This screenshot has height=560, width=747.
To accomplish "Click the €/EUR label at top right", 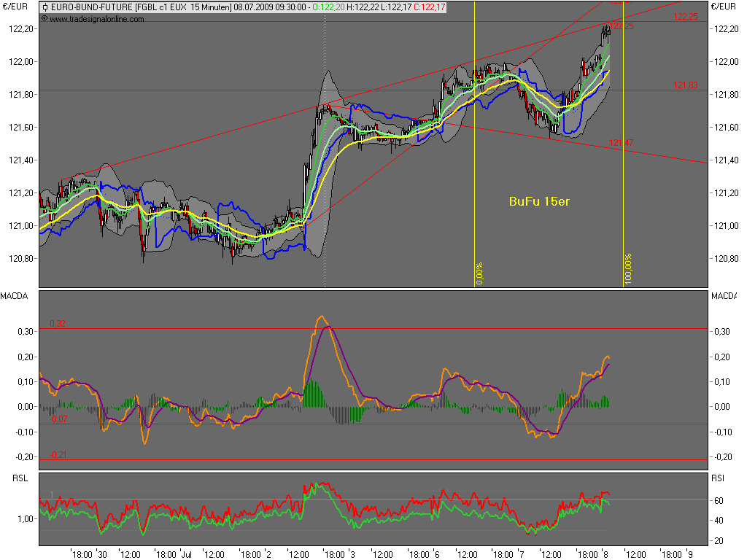I will (x=723, y=7).
